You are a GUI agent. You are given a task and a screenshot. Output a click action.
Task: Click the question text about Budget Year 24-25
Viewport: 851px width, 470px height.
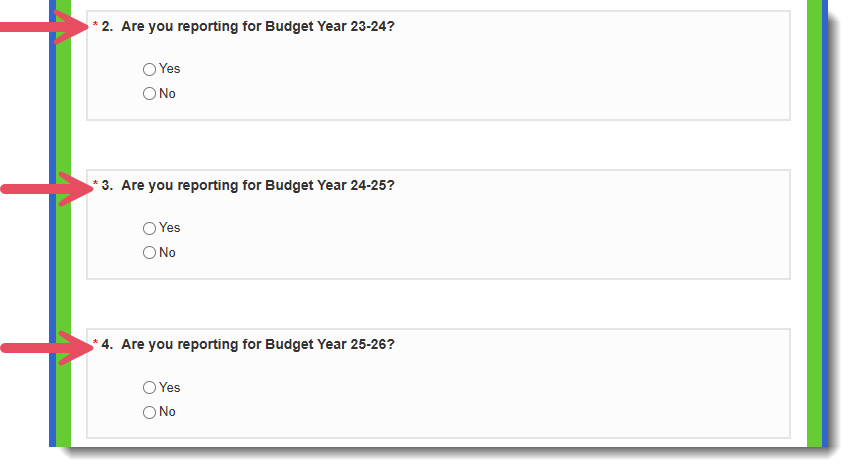[258, 186]
